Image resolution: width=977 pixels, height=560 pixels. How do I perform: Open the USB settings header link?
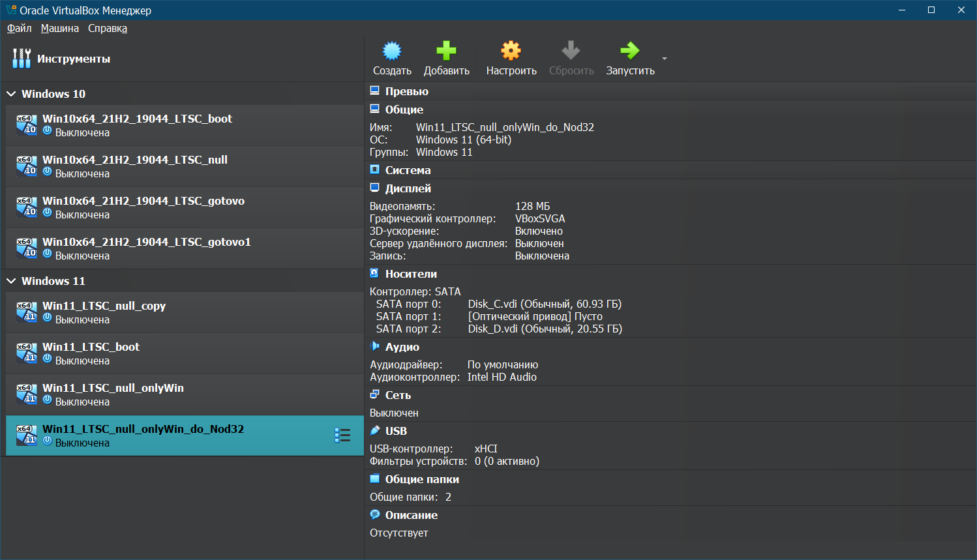[x=396, y=431]
